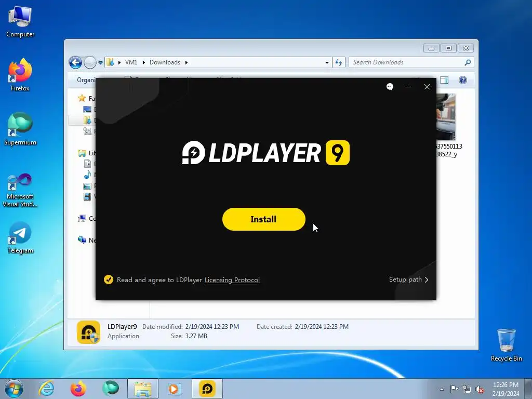Toggle the Explorer preview pane icon

[x=444, y=80]
